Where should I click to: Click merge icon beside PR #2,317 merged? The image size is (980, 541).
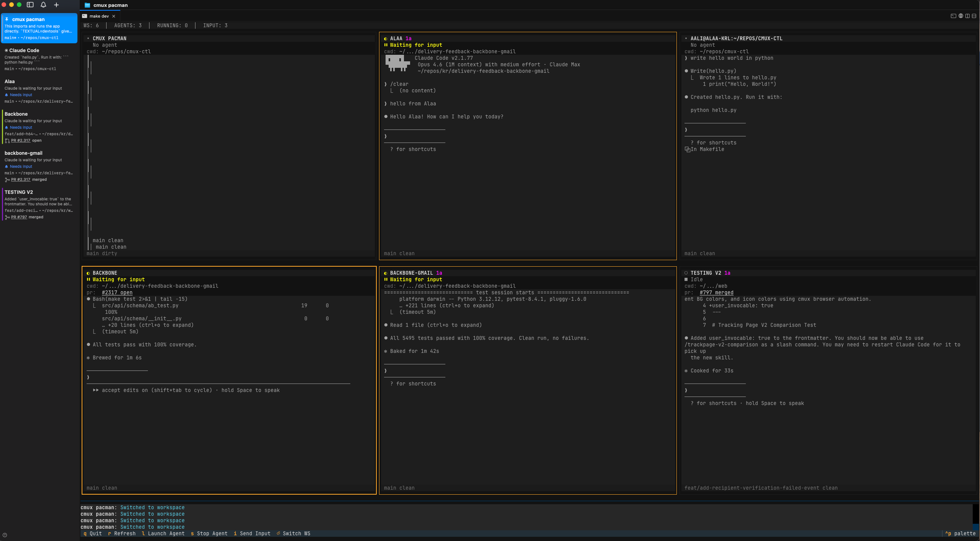7,180
